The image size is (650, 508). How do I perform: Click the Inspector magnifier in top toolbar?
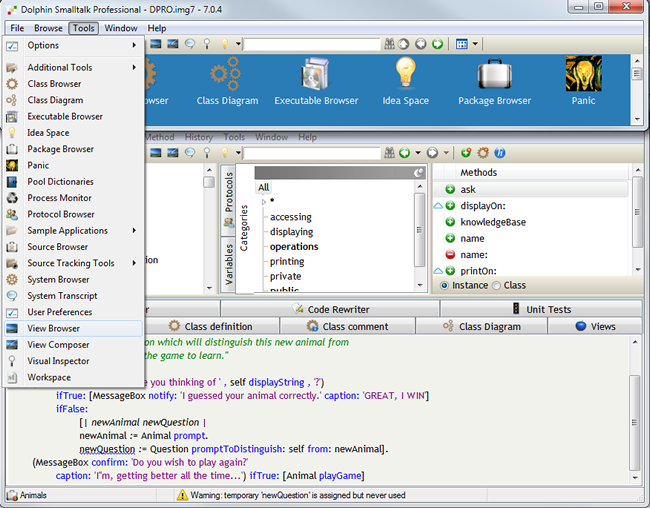pos(207,44)
